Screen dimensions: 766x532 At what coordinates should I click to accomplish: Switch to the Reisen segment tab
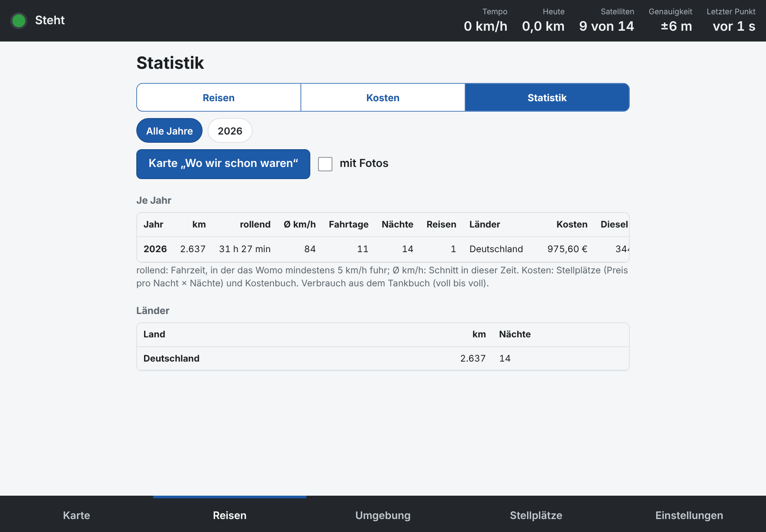point(219,98)
